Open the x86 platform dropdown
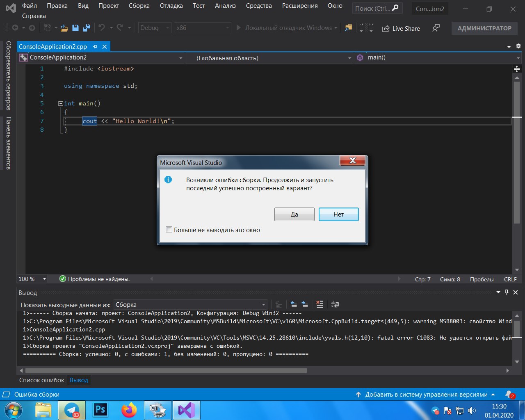 click(203, 28)
